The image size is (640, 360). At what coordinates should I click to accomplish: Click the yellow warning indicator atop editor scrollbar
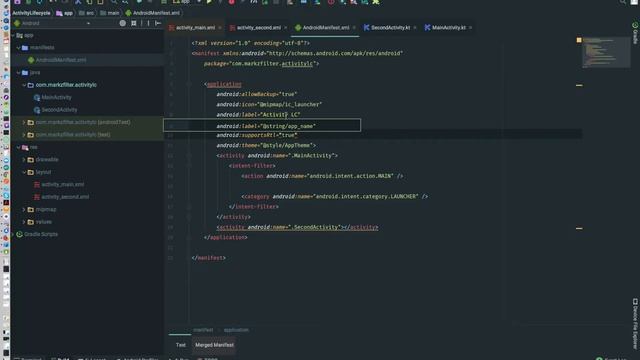click(579, 40)
